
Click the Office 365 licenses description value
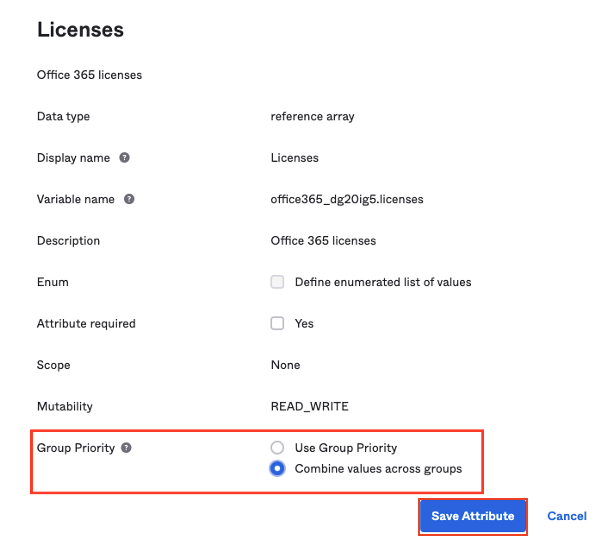[323, 241]
